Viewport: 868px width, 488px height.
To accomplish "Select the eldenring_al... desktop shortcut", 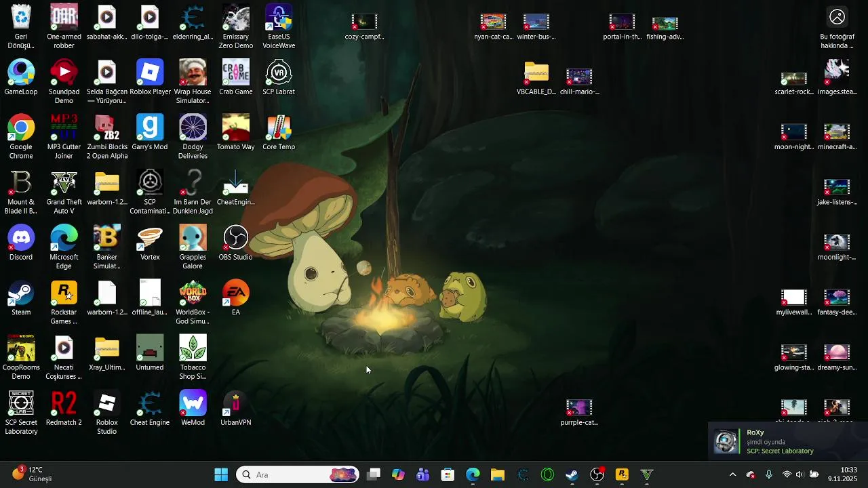I will 193,22.
